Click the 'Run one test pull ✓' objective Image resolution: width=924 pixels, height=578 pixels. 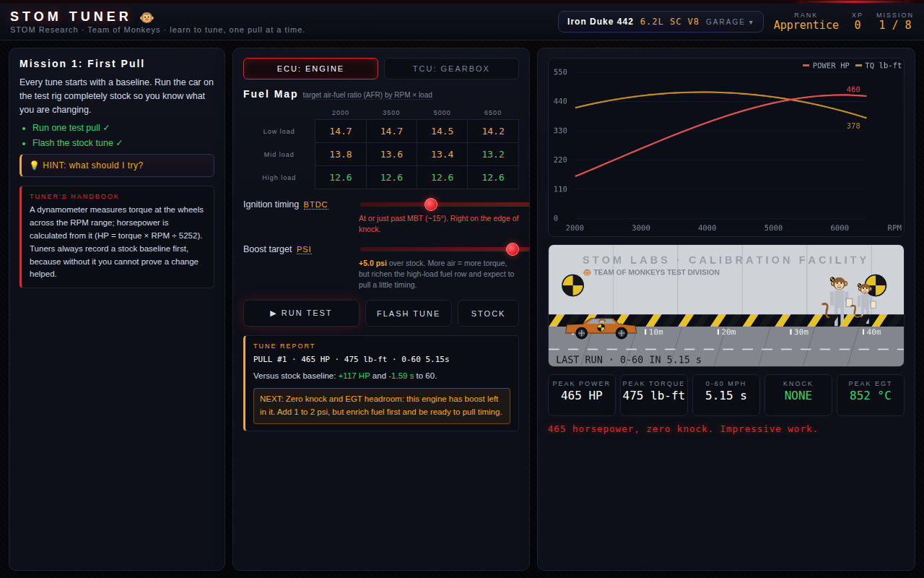tap(71, 127)
